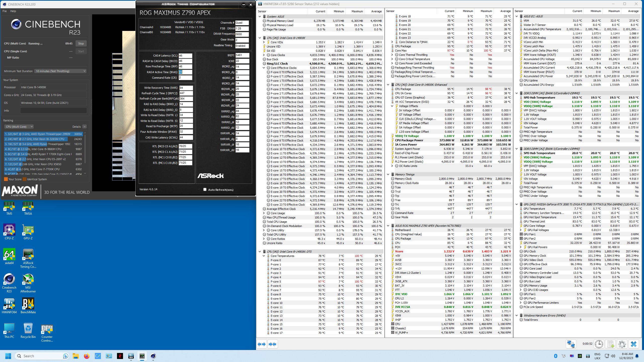Click the HWiNFO shrink panels arrows icon
This screenshot has height=362, width=644.
pyautogui.click(x=272, y=344)
